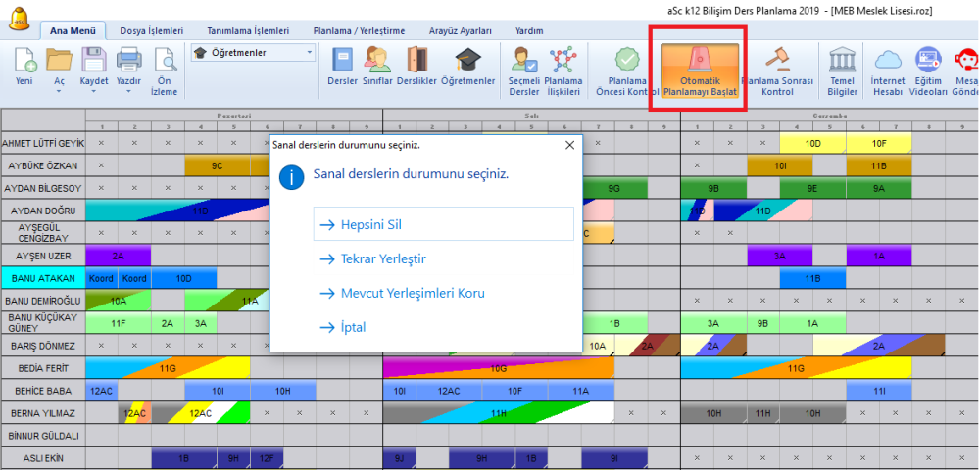
Task: Select teacher row BERNA YILMAZ
Action: coord(43,413)
